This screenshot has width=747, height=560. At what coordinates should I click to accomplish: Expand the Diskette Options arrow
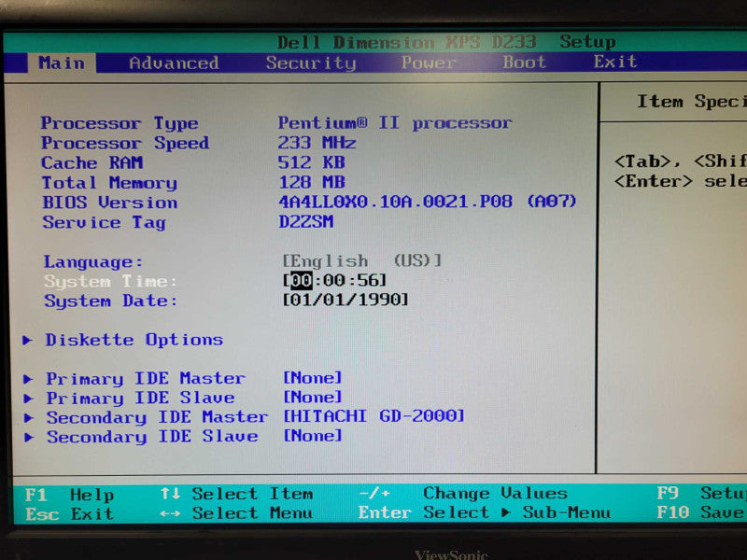click(28, 340)
